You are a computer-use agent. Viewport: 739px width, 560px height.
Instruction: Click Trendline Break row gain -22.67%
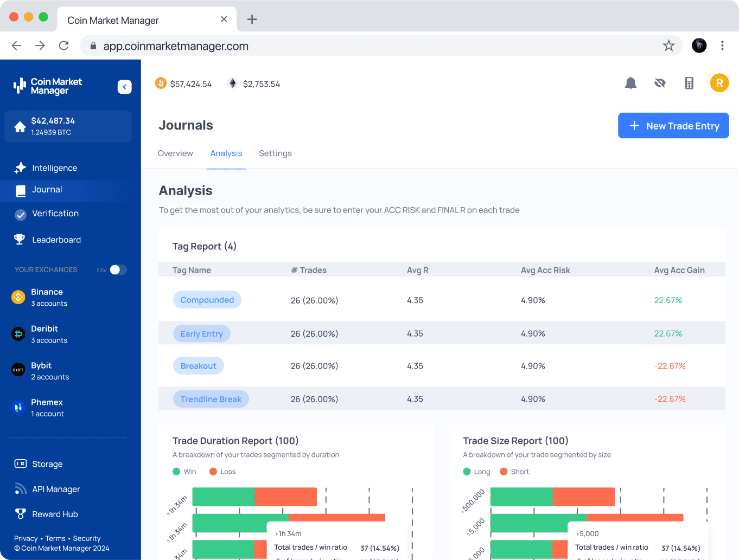point(670,399)
